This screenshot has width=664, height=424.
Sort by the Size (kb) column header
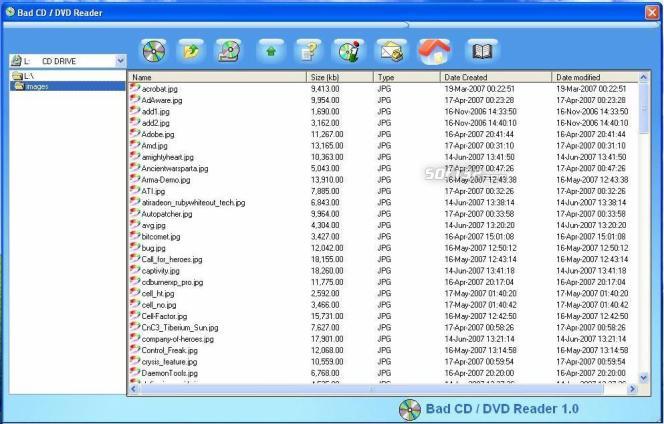(x=340, y=77)
